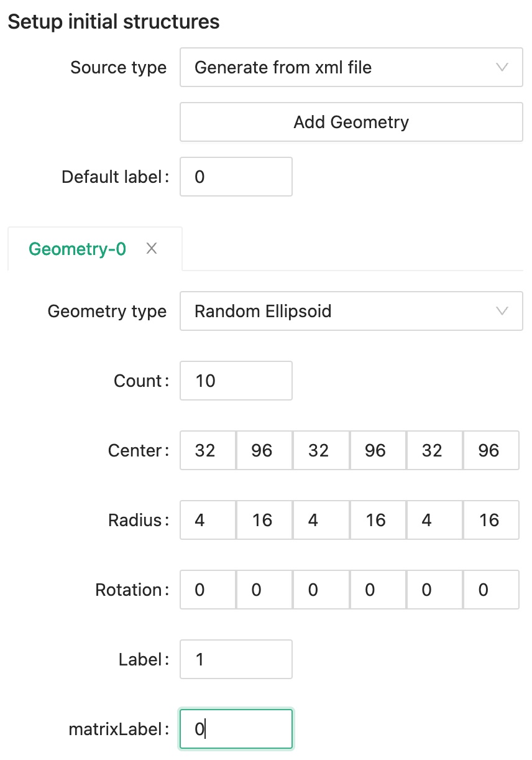532x760 pixels.
Task: Click the second Radius field showing 16
Action: tap(264, 520)
